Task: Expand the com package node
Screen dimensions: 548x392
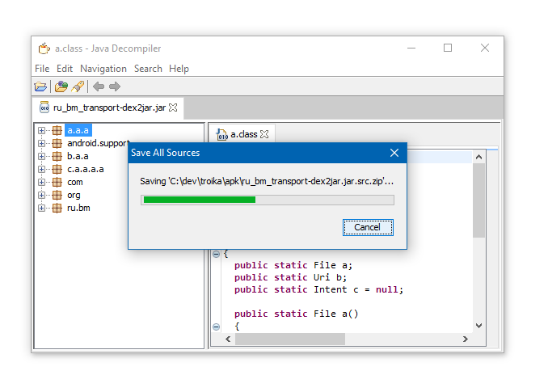Action: tap(41, 182)
